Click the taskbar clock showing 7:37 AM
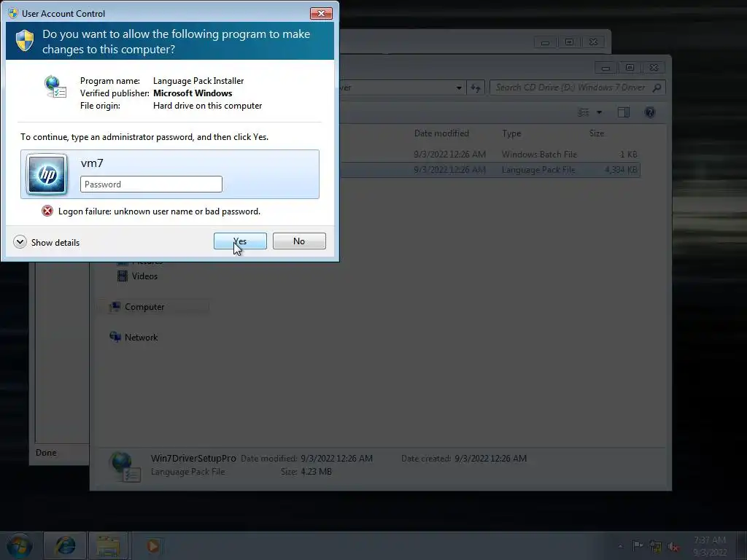 click(x=710, y=545)
